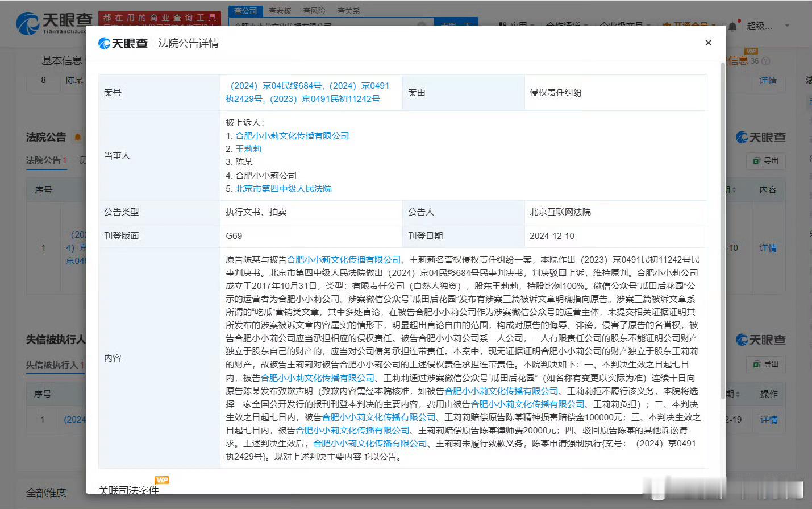Sort by date column in 法院公告 table

pyautogui.click(x=734, y=190)
